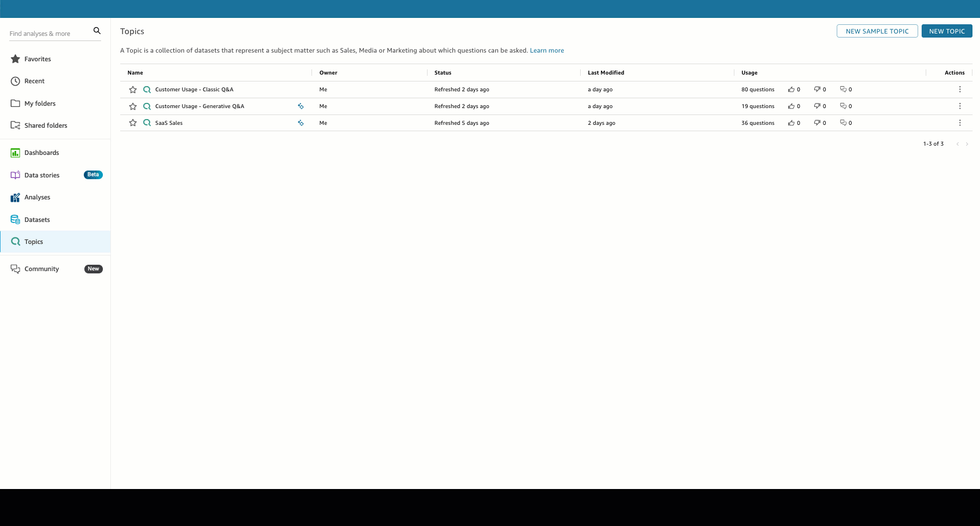The width and height of the screenshot is (980, 526).
Task: Click the thumbs down icon for Customer Usage - Classic Q&A
Action: [x=817, y=89]
